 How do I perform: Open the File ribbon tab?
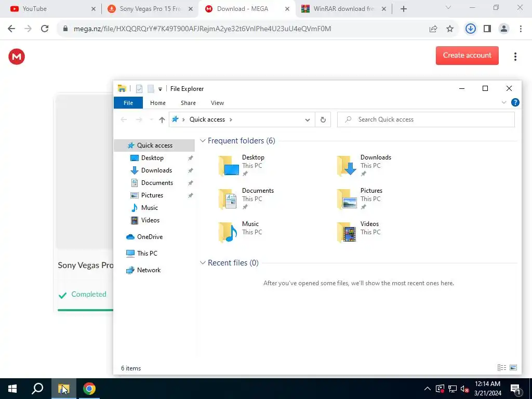[x=128, y=103]
